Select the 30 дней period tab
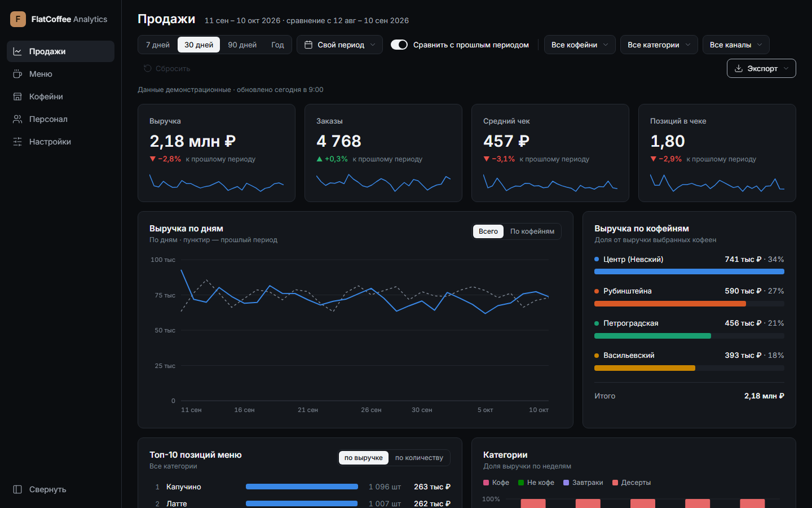This screenshot has height=508, width=812. click(x=199, y=45)
